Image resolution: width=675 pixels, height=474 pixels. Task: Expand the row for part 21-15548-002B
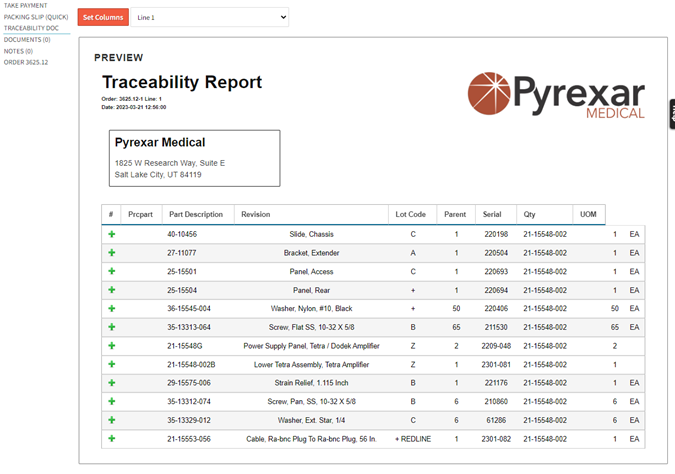pos(111,364)
